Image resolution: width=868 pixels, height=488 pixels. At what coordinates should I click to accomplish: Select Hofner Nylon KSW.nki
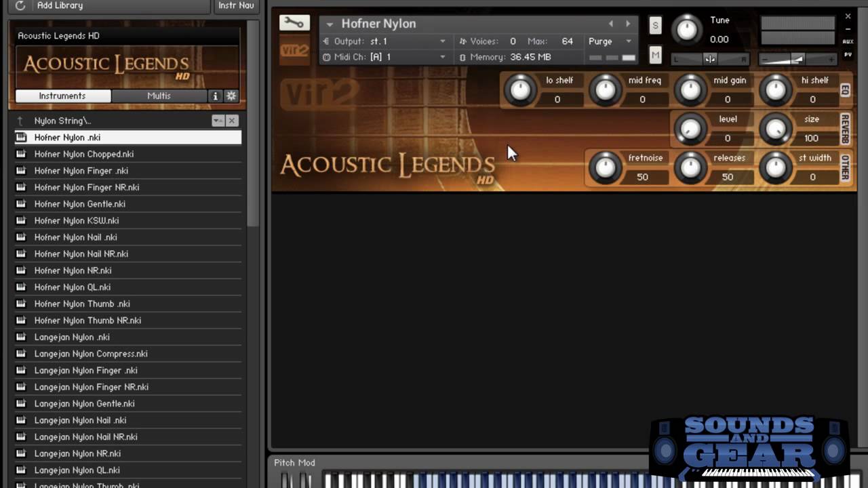(128, 220)
